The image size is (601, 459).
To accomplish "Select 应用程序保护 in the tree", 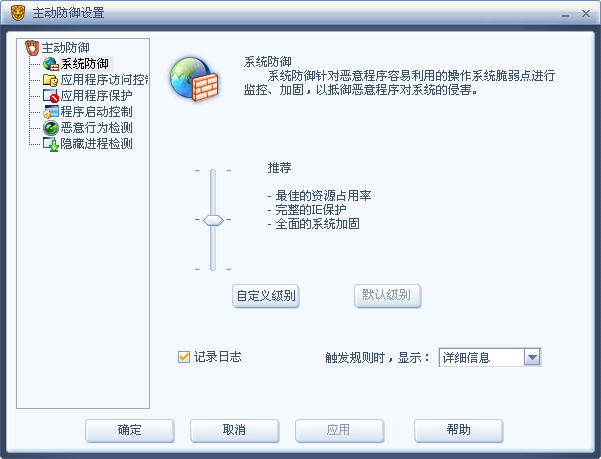I will point(96,96).
